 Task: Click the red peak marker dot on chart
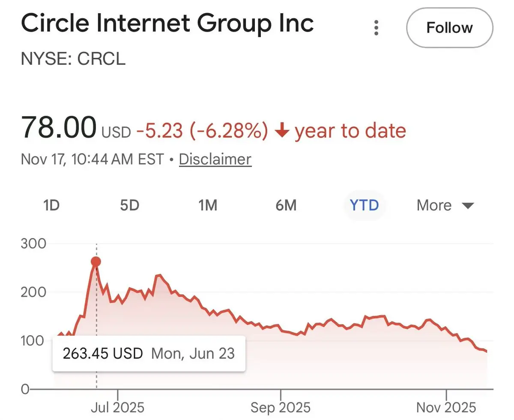coord(96,262)
